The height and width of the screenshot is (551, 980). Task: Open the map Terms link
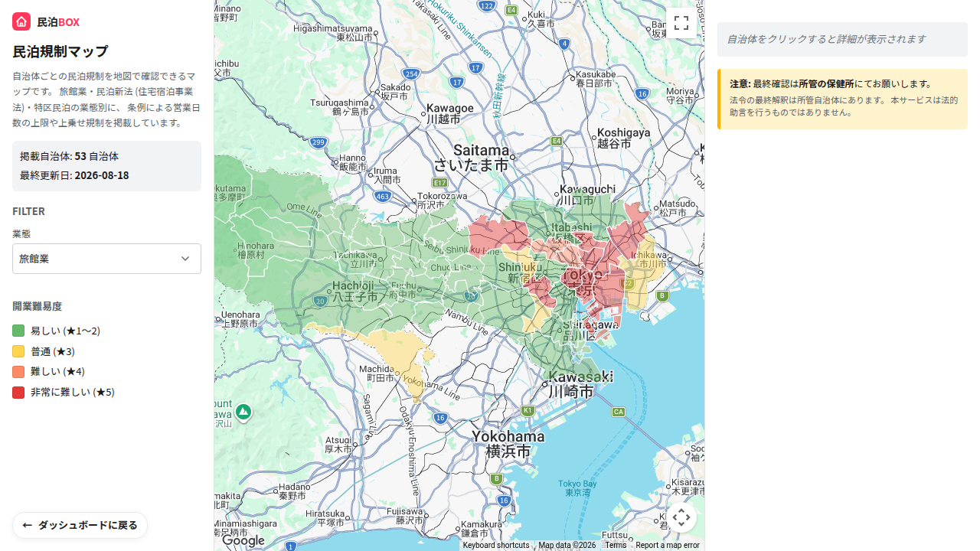tap(616, 546)
